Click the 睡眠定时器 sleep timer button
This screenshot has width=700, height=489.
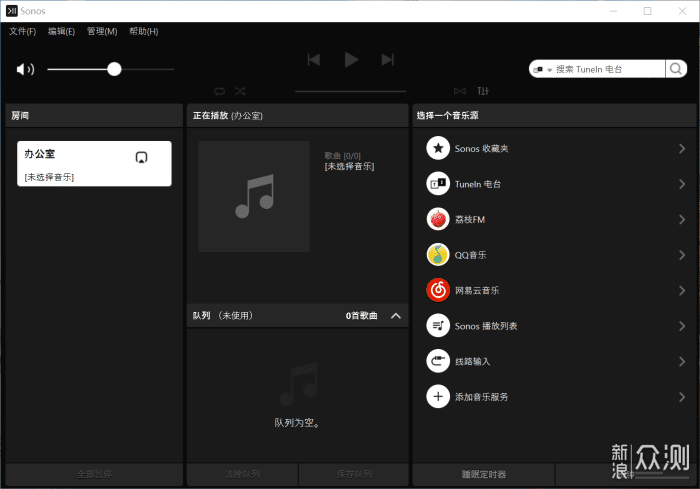coord(483,475)
